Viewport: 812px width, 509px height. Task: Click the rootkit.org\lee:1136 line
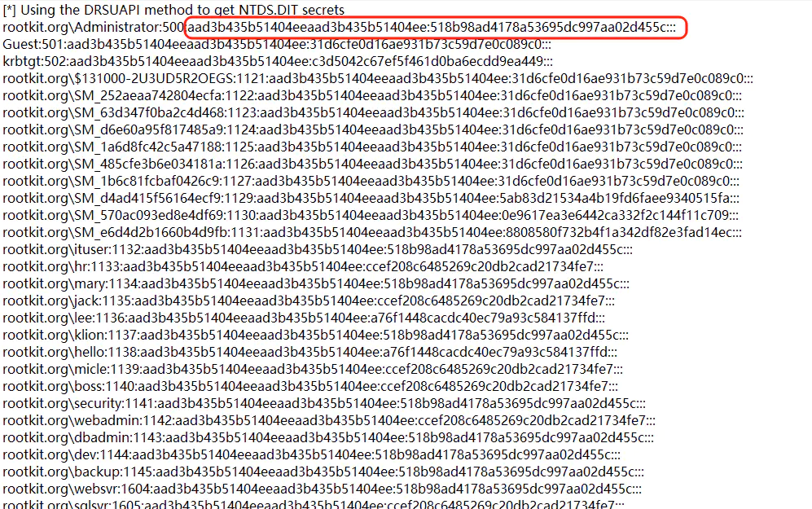pyautogui.click(x=304, y=318)
